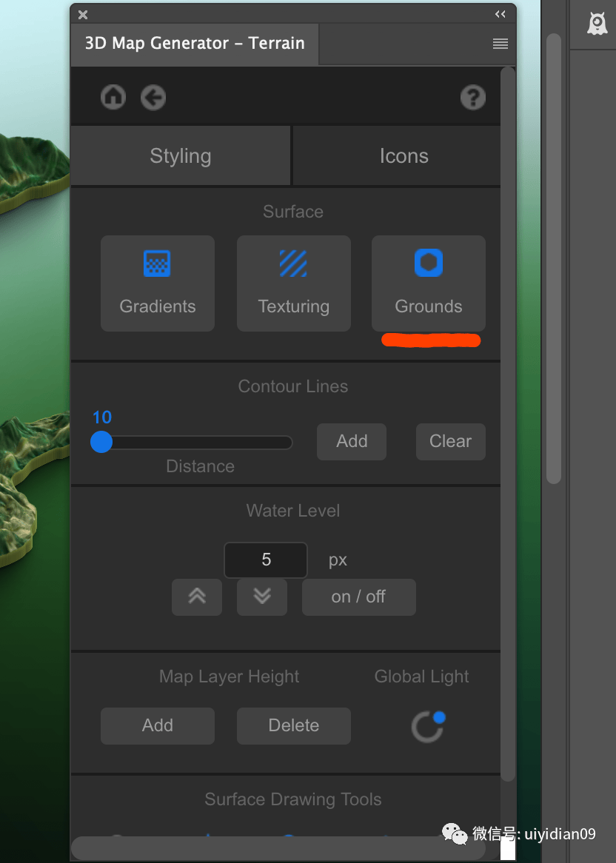Collapse panel with double-arrow icon
616x863 pixels.
(x=500, y=14)
